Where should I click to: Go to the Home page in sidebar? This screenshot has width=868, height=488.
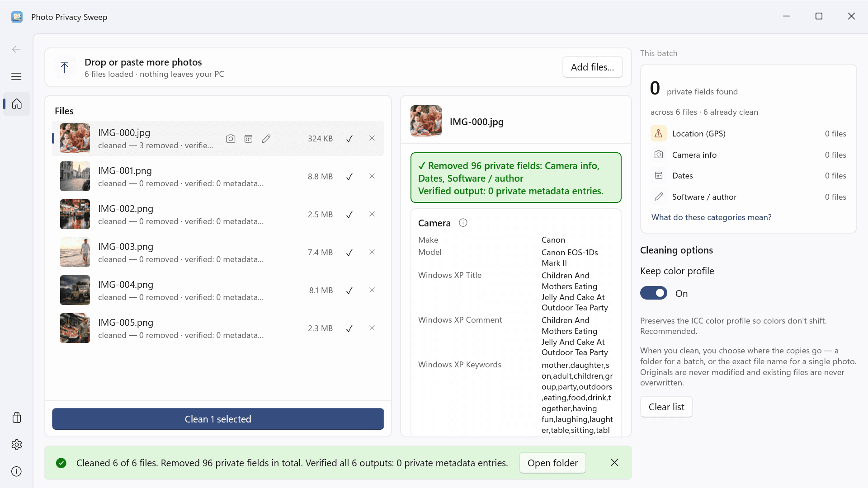point(17,104)
